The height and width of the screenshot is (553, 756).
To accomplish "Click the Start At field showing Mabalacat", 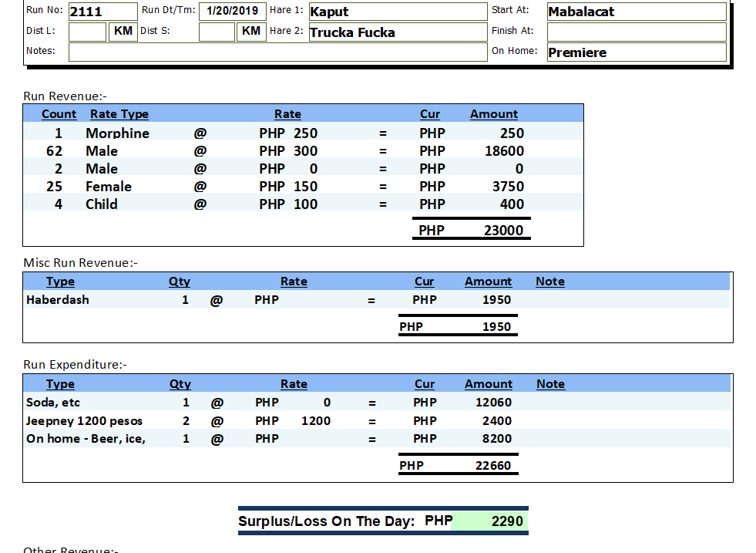I will pos(636,12).
